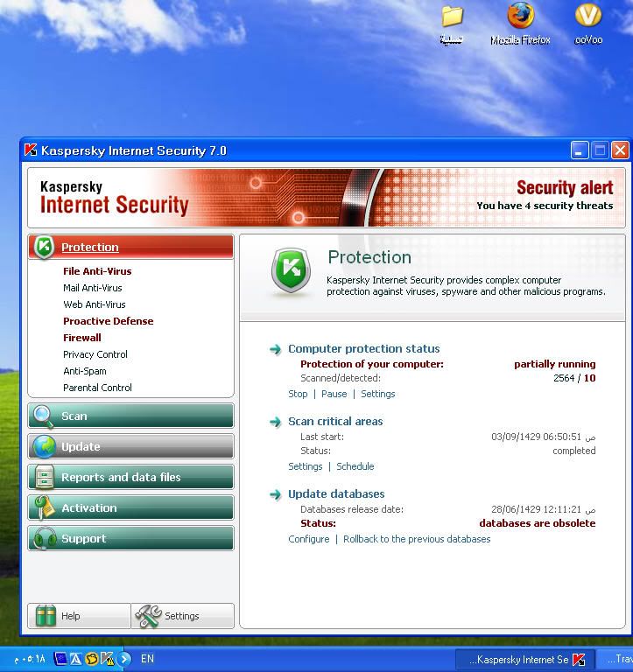Click the file cabinet Reports icon
This screenshot has height=672, width=633.
tap(44, 477)
